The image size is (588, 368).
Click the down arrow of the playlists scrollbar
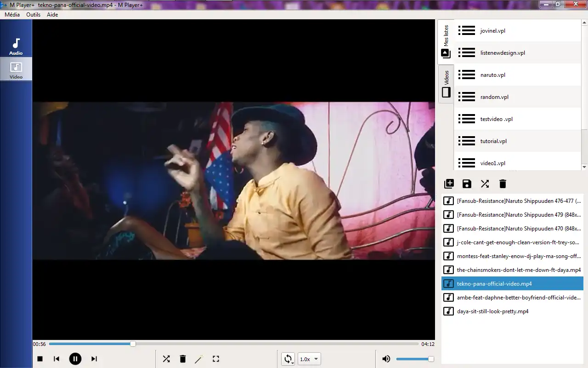[584, 167]
